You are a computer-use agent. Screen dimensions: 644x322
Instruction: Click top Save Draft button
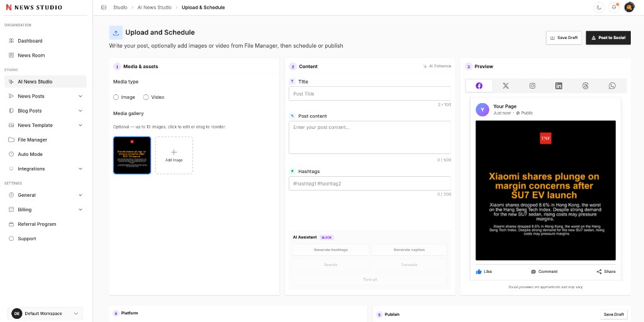tap(563, 38)
